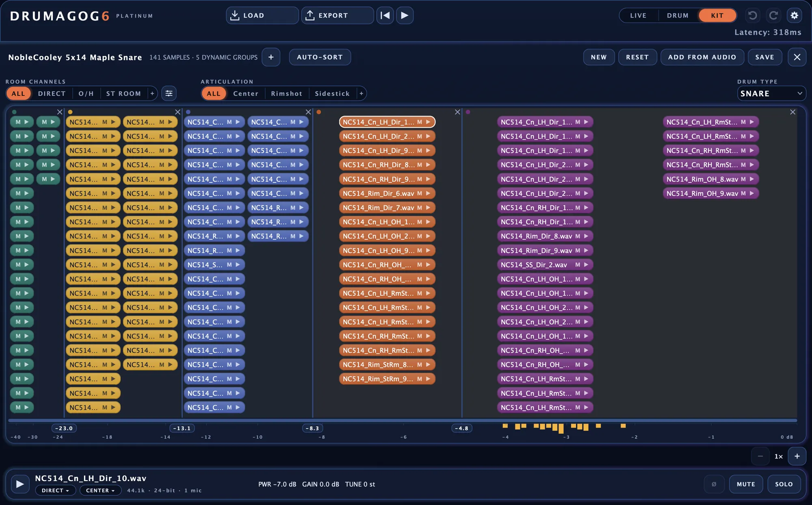Image resolution: width=812 pixels, height=505 pixels.
Task: Play the selected sample in bottom bar
Action: point(20,484)
